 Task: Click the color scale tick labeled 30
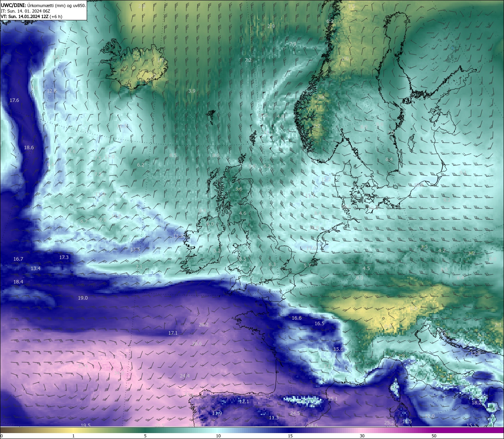point(362,436)
